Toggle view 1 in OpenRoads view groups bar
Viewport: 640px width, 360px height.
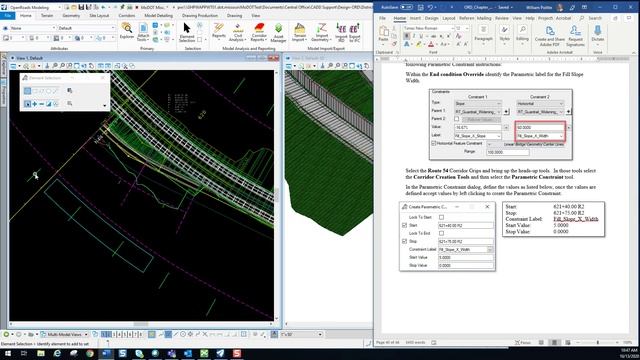103,334
